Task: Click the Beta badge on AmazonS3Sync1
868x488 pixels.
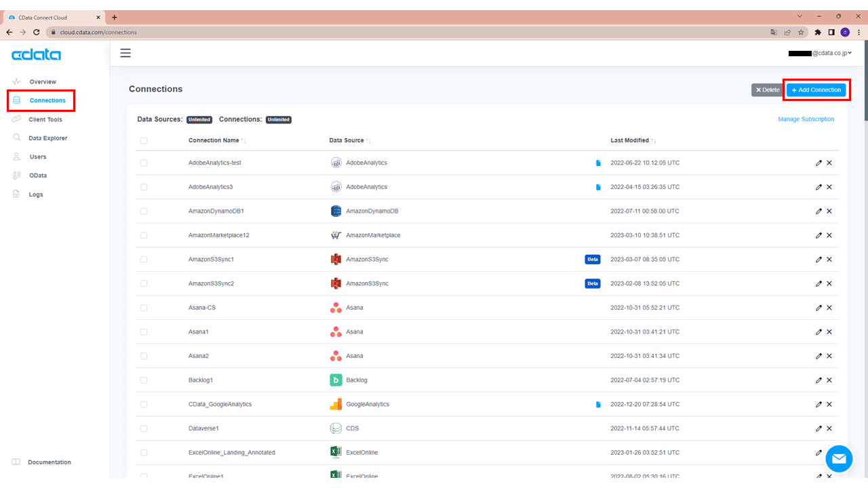Action: pos(593,260)
